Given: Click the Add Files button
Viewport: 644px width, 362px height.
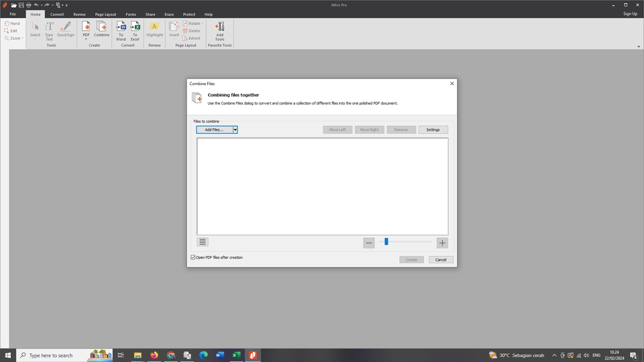Looking at the screenshot, I should (x=215, y=129).
